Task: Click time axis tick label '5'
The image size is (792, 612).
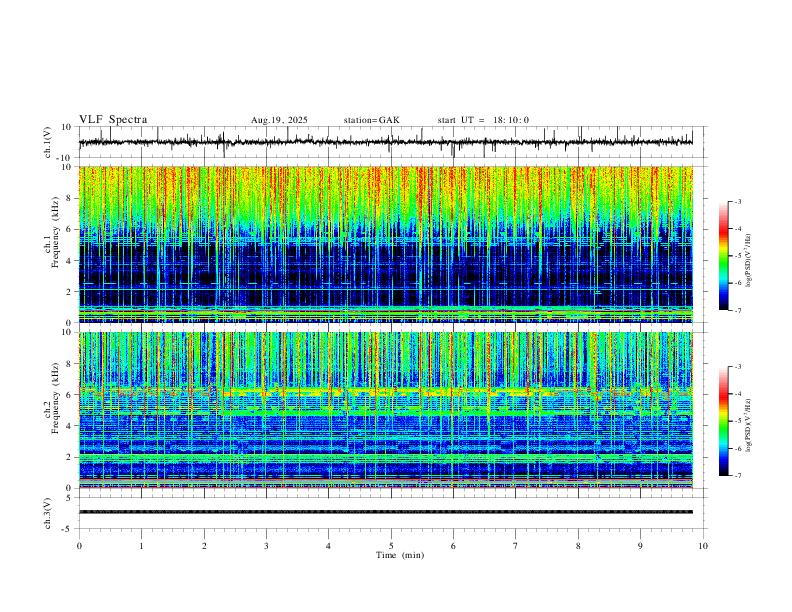Action: tap(391, 546)
